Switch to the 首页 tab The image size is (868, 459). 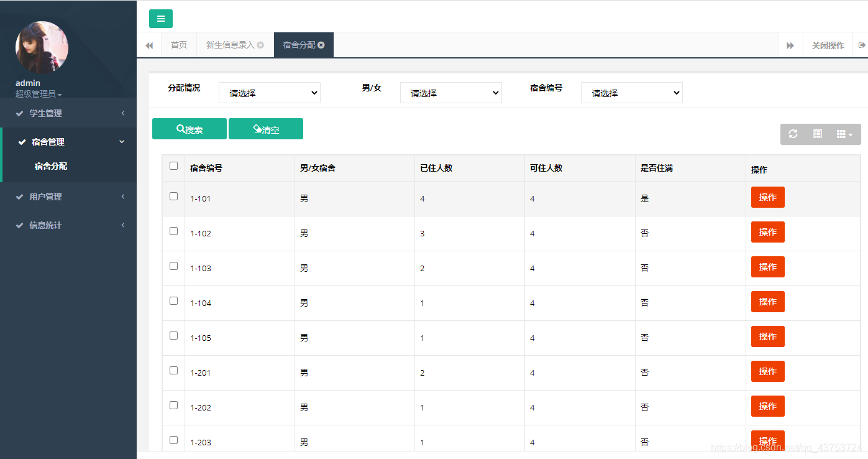pyautogui.click(x=179, y=45)
